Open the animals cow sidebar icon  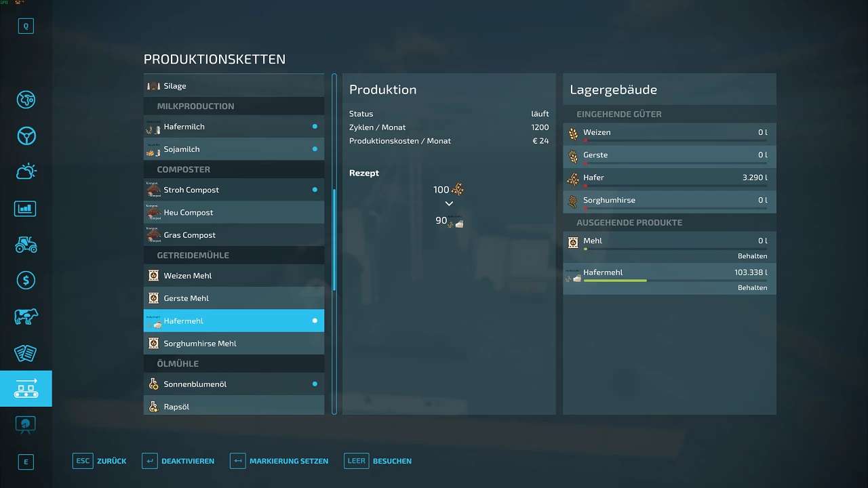(x=26, y=317)
